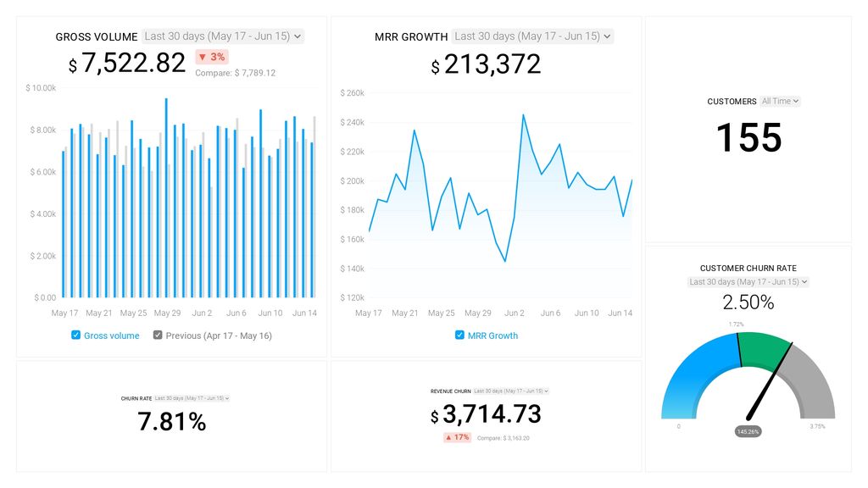Click the GROSS VOLUME panel title
868x488 pixels.
point(96,36)
